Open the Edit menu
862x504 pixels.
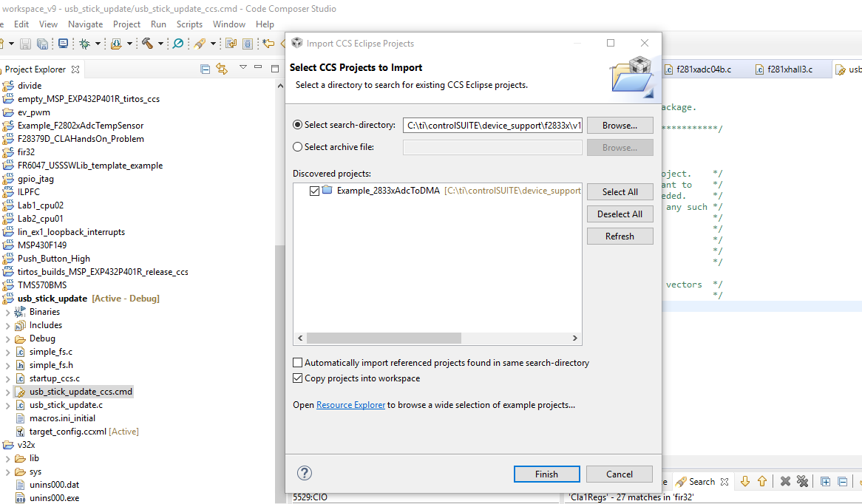coord(21,24)
